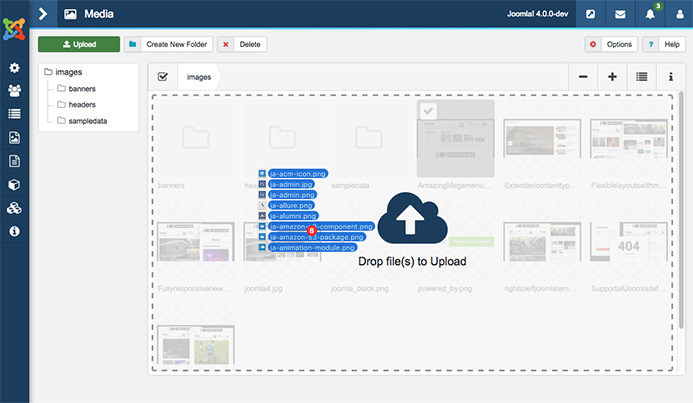Select the righttoleftjoomlatem... image thumbnail

542,242
